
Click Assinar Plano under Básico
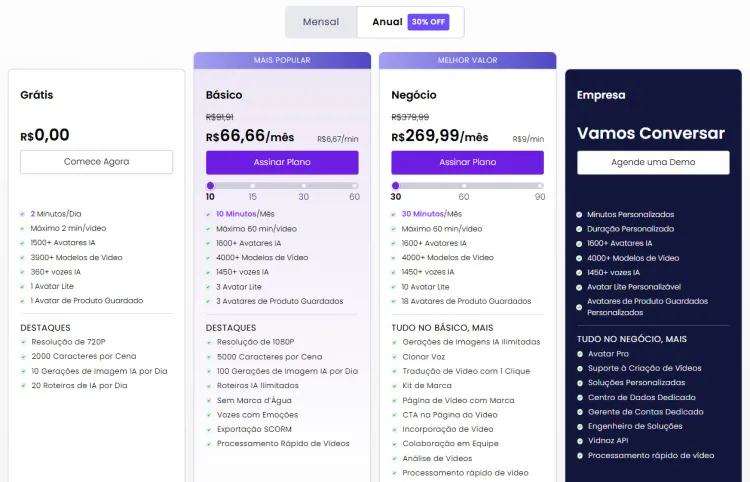click(282, 162)
